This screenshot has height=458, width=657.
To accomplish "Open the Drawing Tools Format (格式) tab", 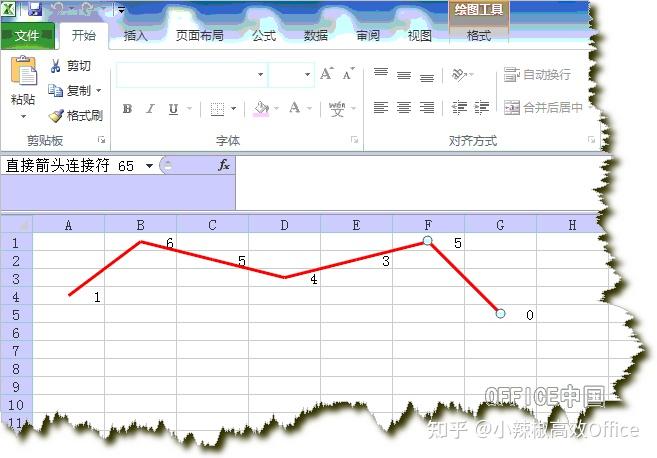I will 479,36.
